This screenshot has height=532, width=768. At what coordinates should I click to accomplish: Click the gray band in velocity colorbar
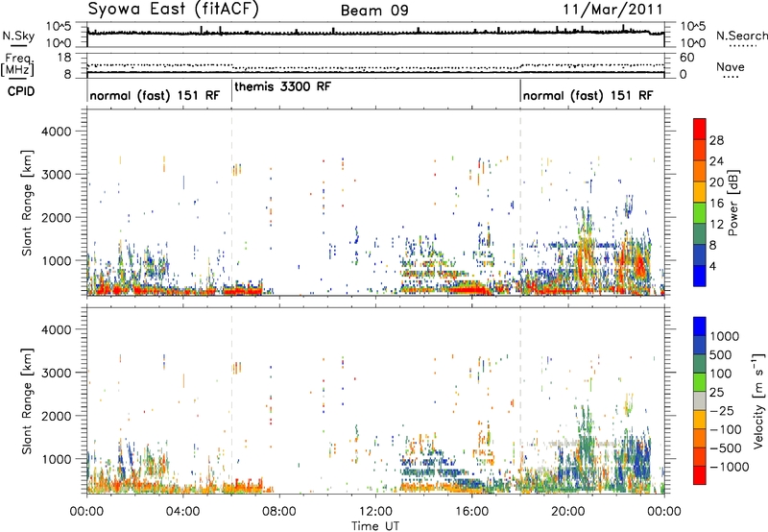tap(700, 400)
